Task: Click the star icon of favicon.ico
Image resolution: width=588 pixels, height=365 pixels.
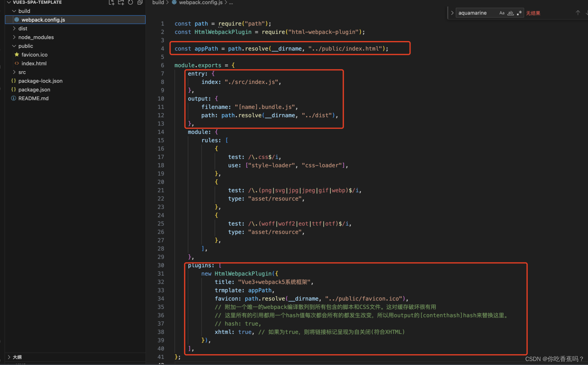Action: (x=17, y=55)
